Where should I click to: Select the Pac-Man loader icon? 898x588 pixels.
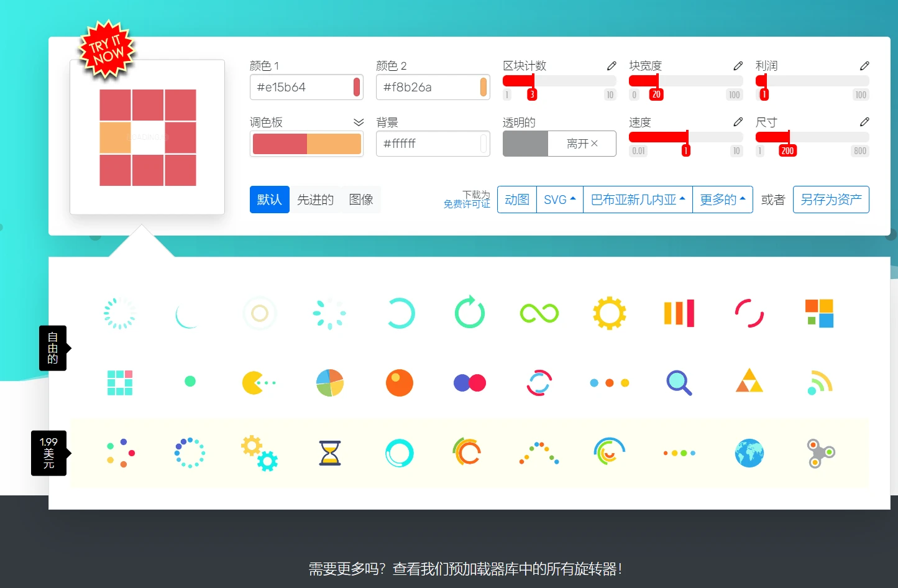tap(259, 383)
